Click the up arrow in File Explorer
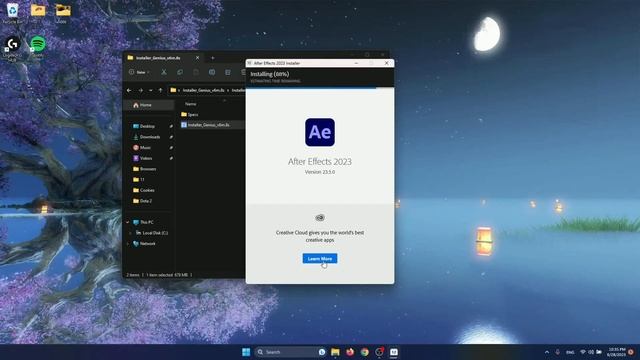The height and width of the screenshot is (360, 640). pyautogui.click(x=160, y=90)
